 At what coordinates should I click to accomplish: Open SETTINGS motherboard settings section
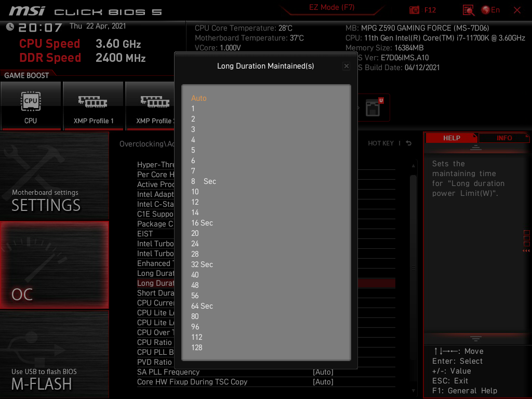pyautogui.click(x=54, y=176)
